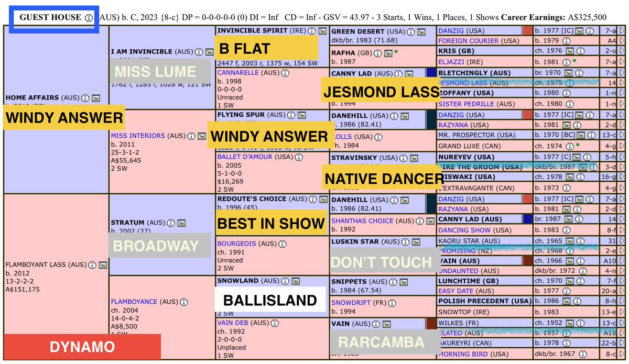Expand arrow on FOREIGN COURIER row
This screenshot has width=629, height=364.
621,41
